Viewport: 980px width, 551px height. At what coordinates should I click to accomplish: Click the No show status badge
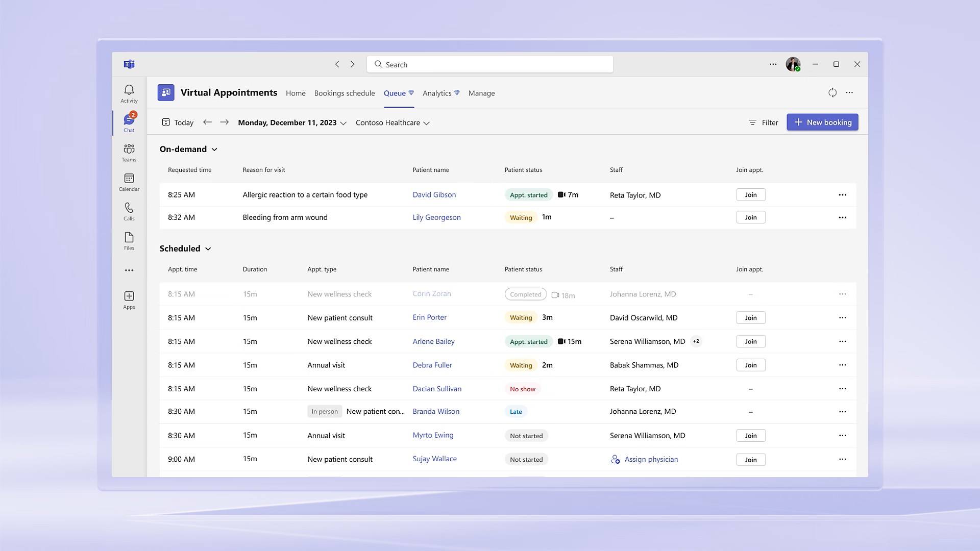(523, 389)
